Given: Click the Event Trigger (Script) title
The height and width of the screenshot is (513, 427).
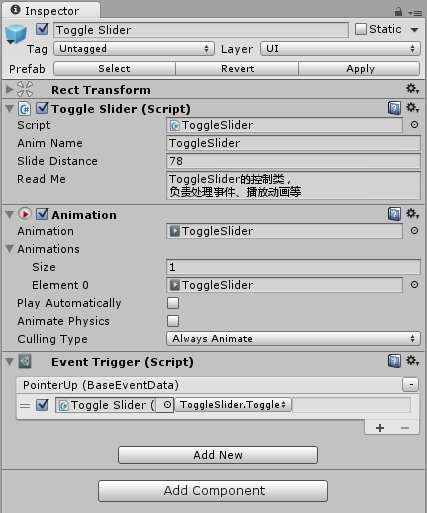Looking at the screenshot, I should [x=122, y=362].
